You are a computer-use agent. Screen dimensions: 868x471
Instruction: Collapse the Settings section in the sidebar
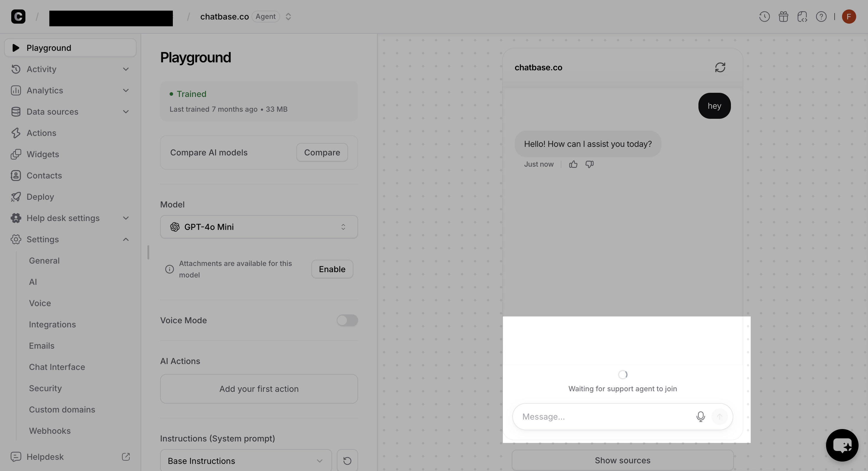[125, 239]
